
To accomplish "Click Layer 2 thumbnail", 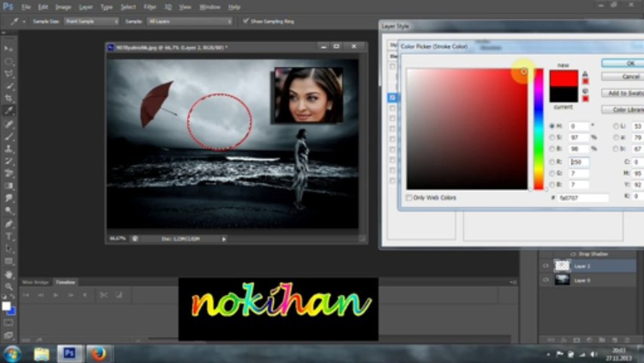I will 562,266.
